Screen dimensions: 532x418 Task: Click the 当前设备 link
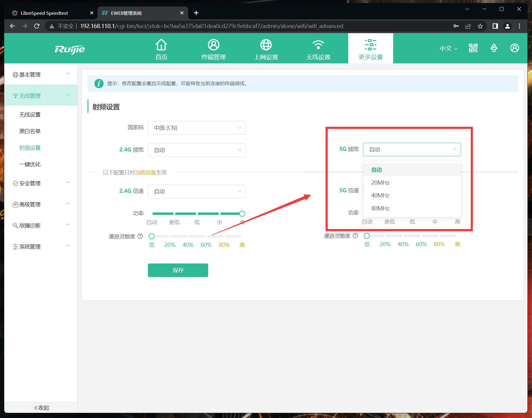tap(145, 173)
